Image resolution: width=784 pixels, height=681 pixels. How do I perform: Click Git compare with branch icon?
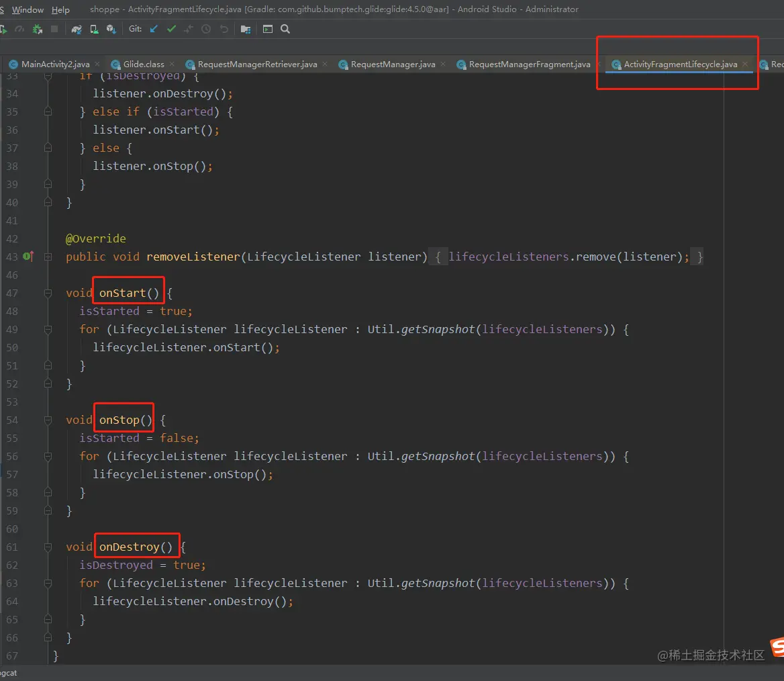189,29
